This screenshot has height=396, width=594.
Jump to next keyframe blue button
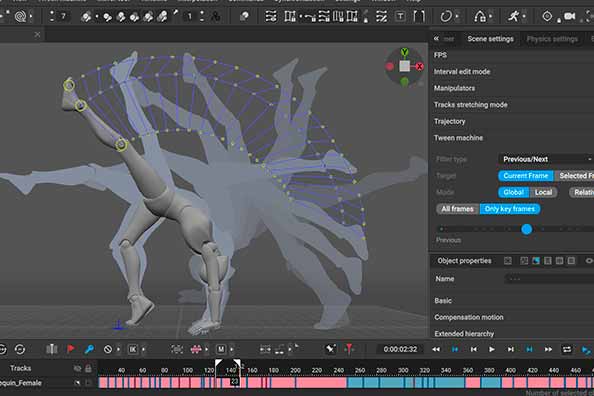tap(529, 349)
